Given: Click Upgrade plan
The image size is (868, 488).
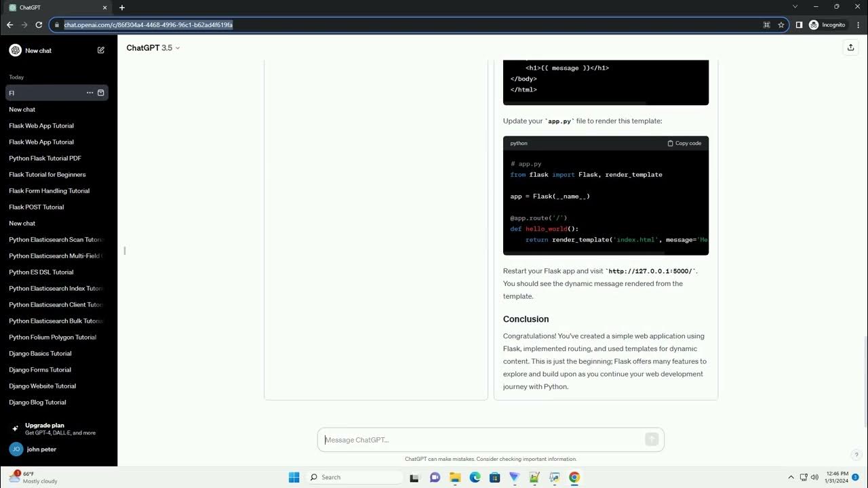Looking at the screenshot, I should coord(57,428).
